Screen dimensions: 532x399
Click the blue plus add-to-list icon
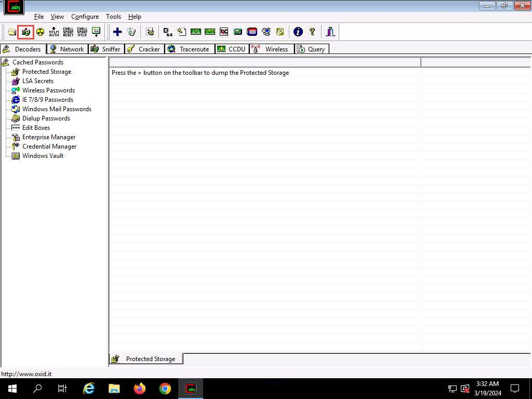point(117,32)
